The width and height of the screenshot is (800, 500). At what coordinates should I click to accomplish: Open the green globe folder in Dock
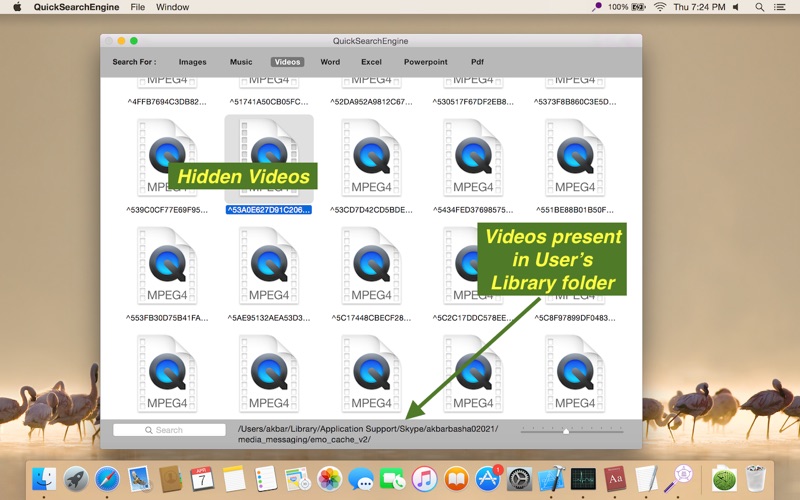pyautogui.click(x=724, y=479)
